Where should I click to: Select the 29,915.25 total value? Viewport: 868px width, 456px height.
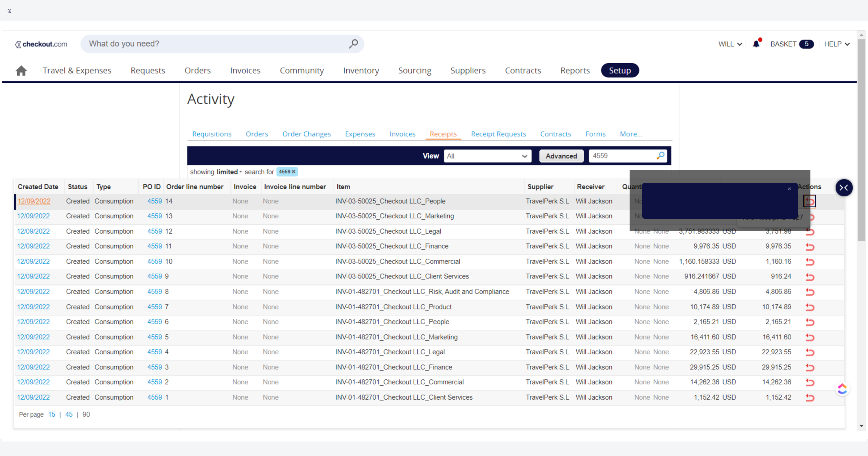pyautogui.click(x=776, y=367)
